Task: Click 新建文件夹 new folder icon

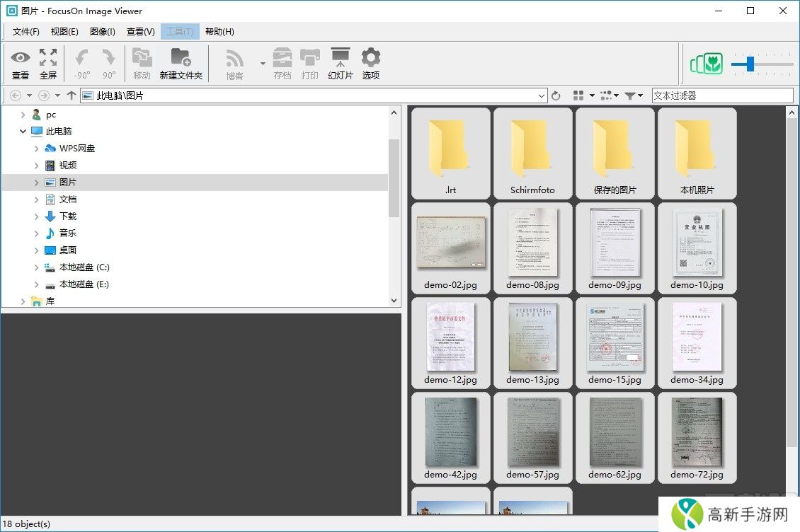Action: tap(181, 58)
